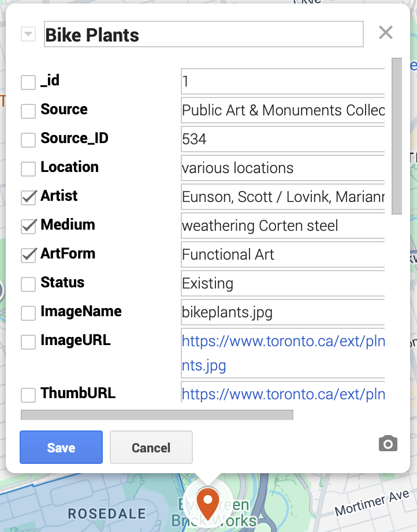Select the ThumbURL checkbox
The width and height of the screenshot is (417, 532).
28,395
